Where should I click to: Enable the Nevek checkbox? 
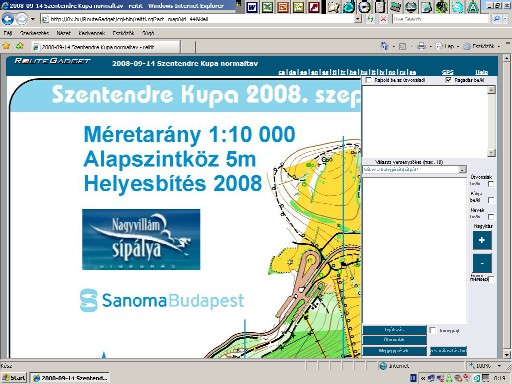tap(491, 217)
